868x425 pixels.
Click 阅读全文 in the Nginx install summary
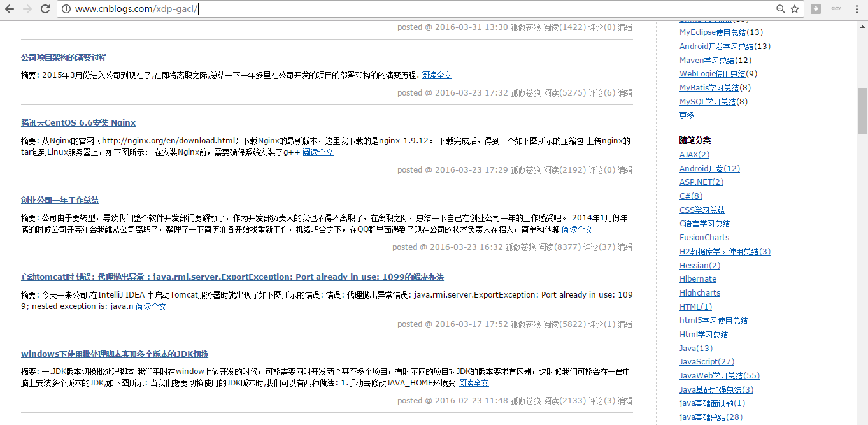(x=318, y=152)
